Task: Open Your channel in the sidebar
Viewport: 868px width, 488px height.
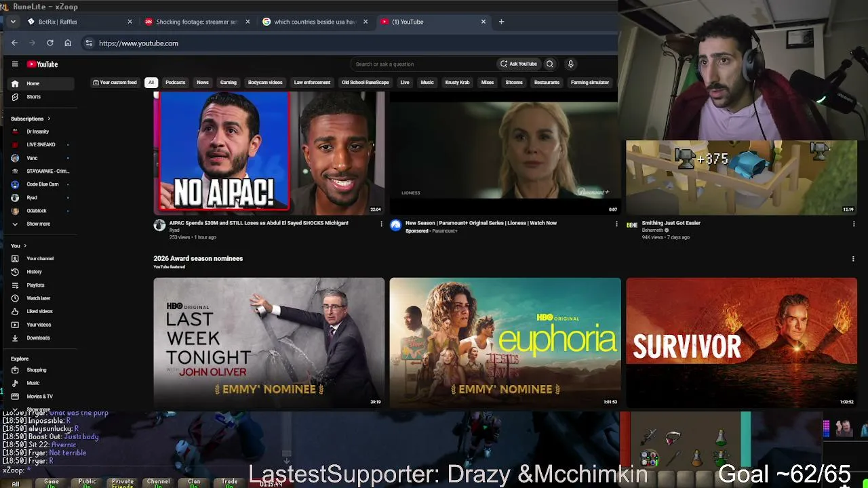Action: pyautogui.click(x=39, y=258)
